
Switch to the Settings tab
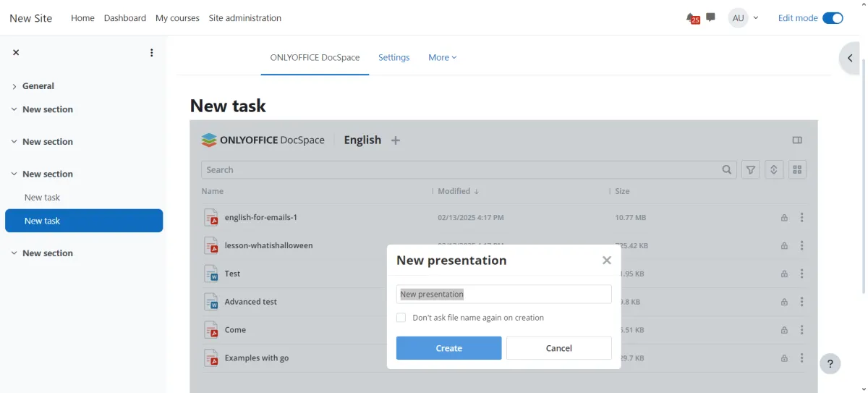pyautogui.click(x=393, y=58)
